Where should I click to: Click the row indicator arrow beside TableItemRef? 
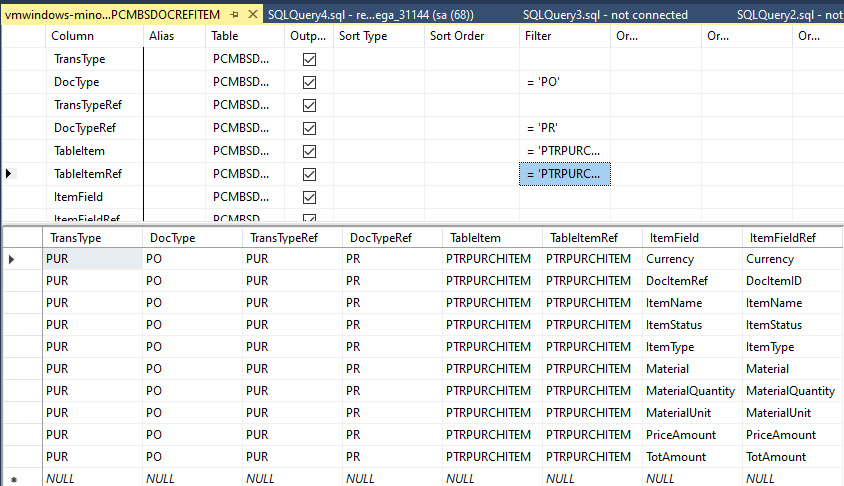pyautogui.click(x=10, y=174)
